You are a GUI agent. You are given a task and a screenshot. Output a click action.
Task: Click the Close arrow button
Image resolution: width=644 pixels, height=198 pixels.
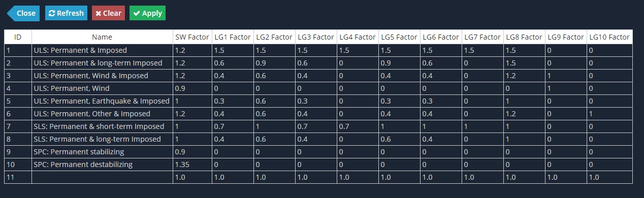[23, 13]
